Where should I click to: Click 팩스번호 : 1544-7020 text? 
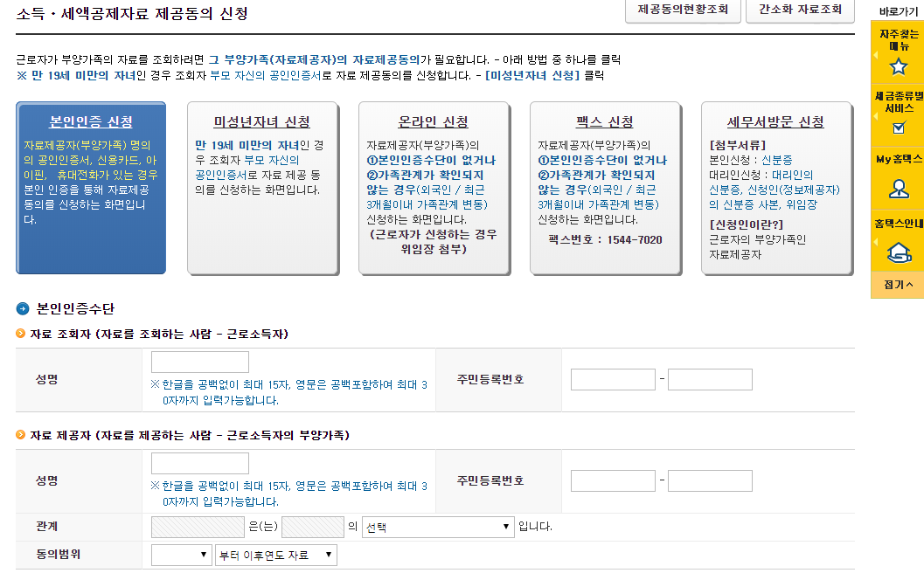pos(605,239)
